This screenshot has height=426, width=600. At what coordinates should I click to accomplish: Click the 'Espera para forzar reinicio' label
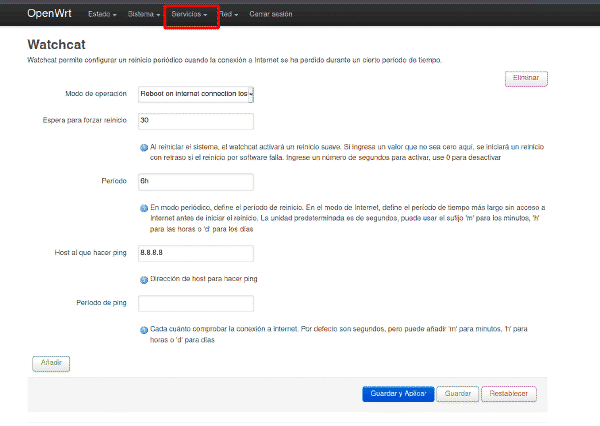(x=85, y=120)
